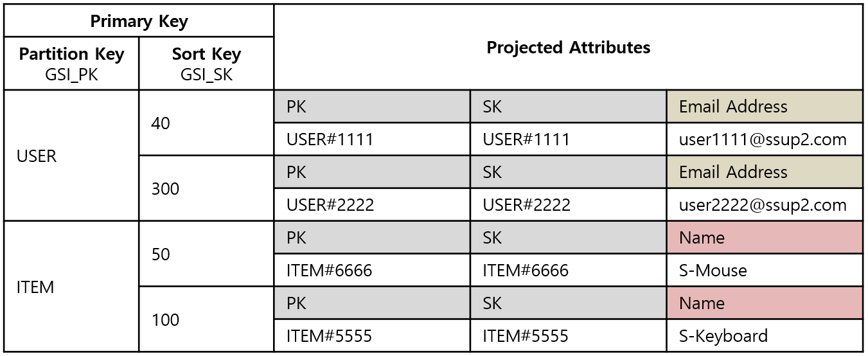Select the ITEM partition key cell
868x356 pixels.
(x=71, y=287)
